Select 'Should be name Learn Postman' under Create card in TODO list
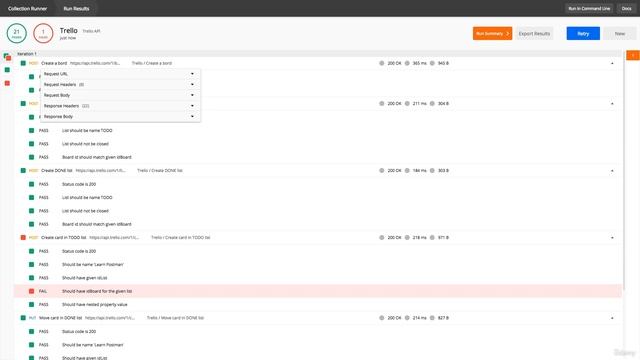 click(93, 264)
